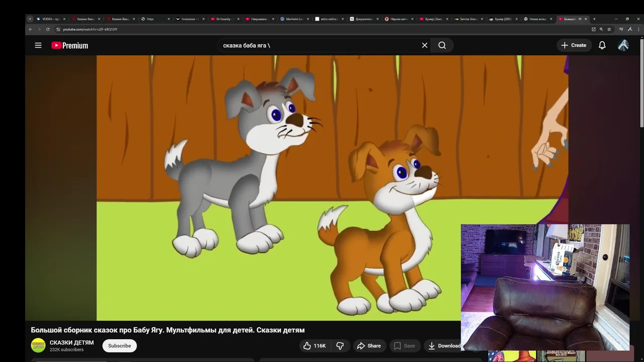
Task: Switch to the Manheim tab
Action: (295, 19)
